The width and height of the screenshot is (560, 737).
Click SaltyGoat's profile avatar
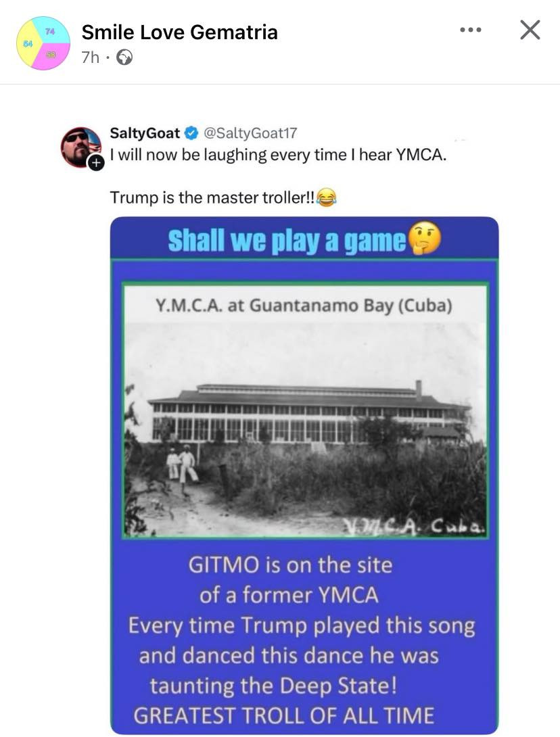(81, 145)
